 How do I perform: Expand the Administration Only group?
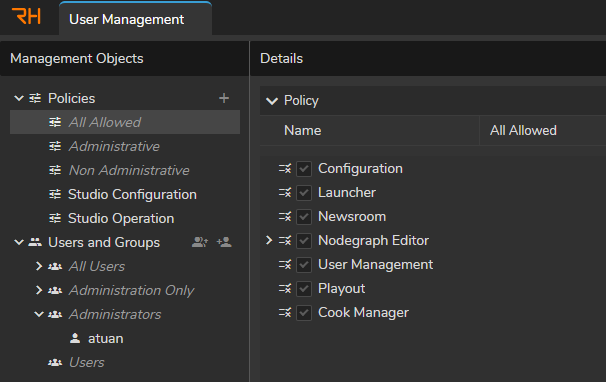39,290
